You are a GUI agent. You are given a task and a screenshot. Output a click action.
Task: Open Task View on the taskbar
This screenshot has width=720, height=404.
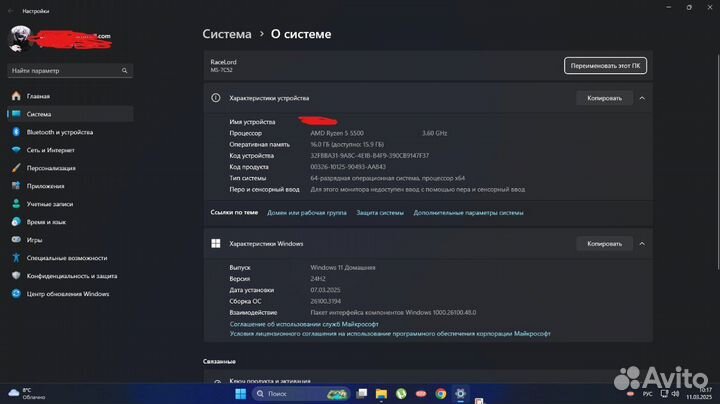click(362, 393)
